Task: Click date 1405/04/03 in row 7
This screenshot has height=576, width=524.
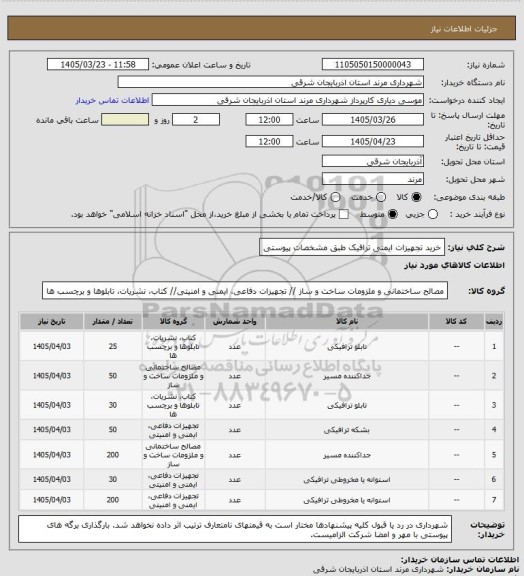Action: pyautogui.click(x=51, y=500)
